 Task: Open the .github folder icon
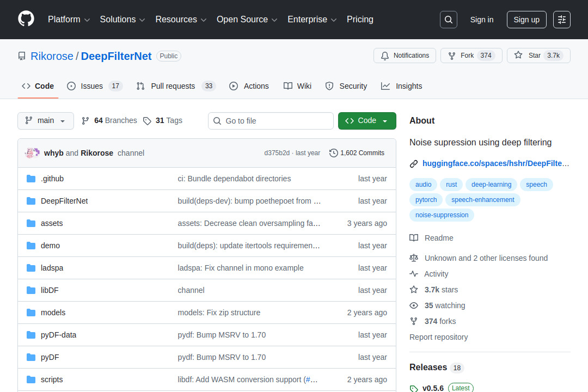(x=30, y=178)
